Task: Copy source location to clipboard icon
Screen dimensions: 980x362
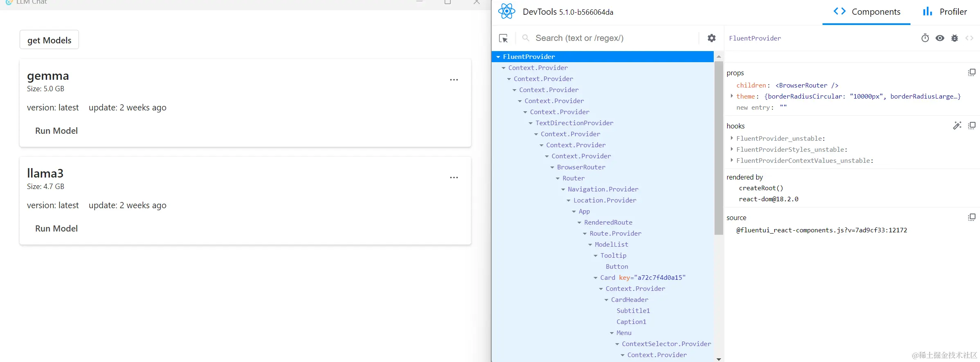Action: tap(972, 217)
